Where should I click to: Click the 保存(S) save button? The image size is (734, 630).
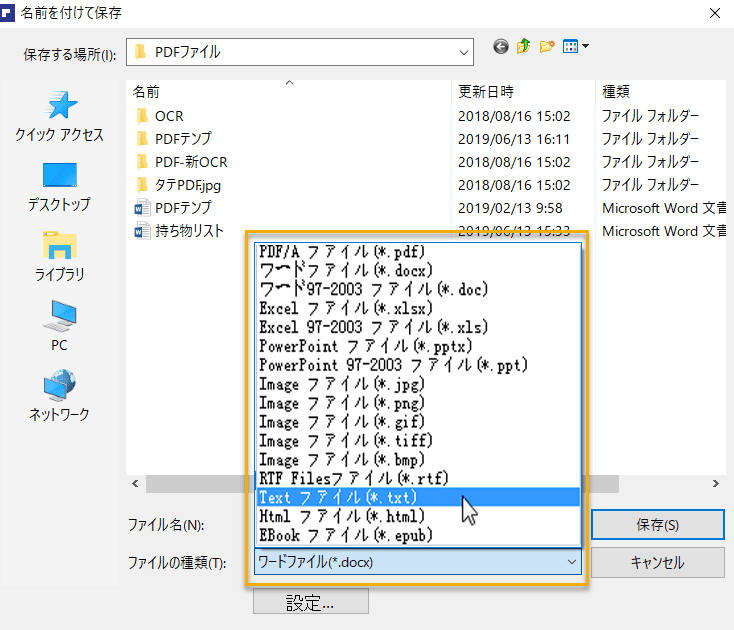(658, 525)
